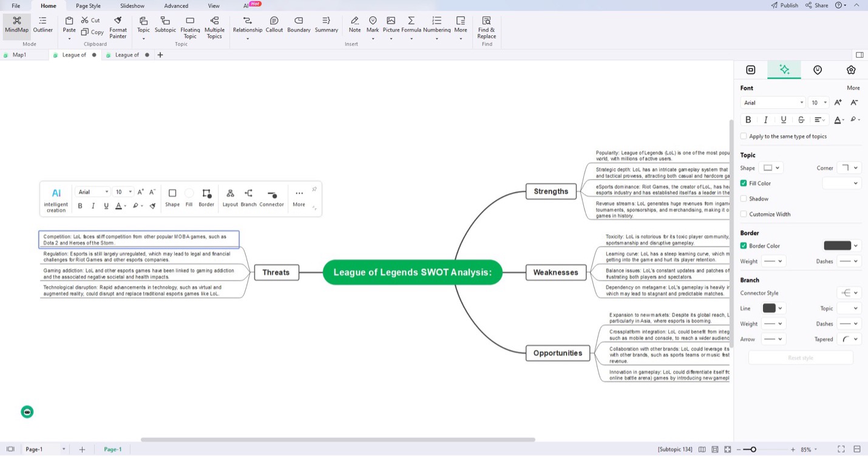Add a Relationship line

pyautogui.click(x=248, y=25)
